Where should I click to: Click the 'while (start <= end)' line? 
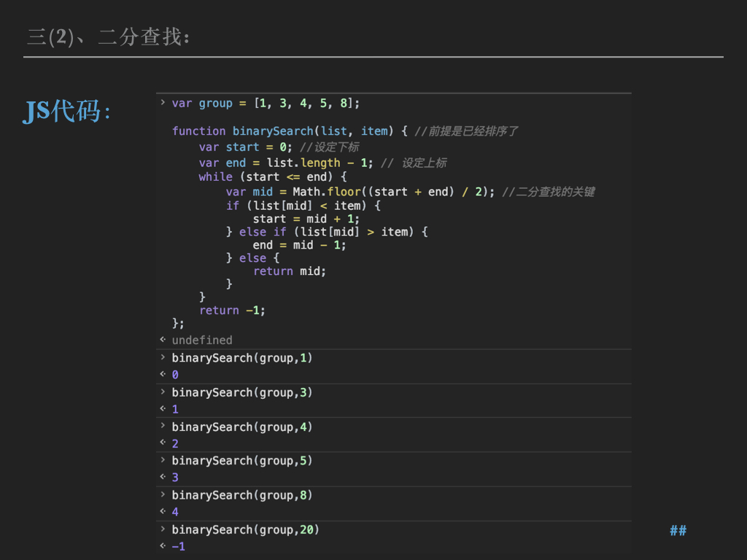pos(272,176)
